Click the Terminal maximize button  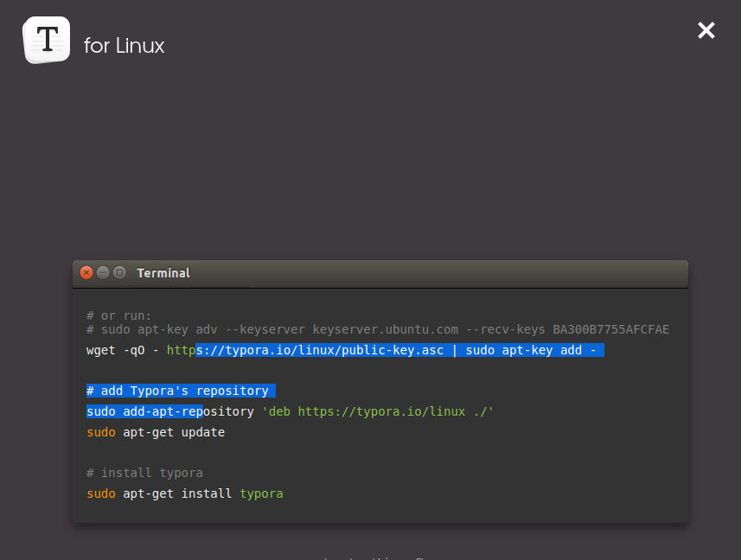(x=119, y=272)
